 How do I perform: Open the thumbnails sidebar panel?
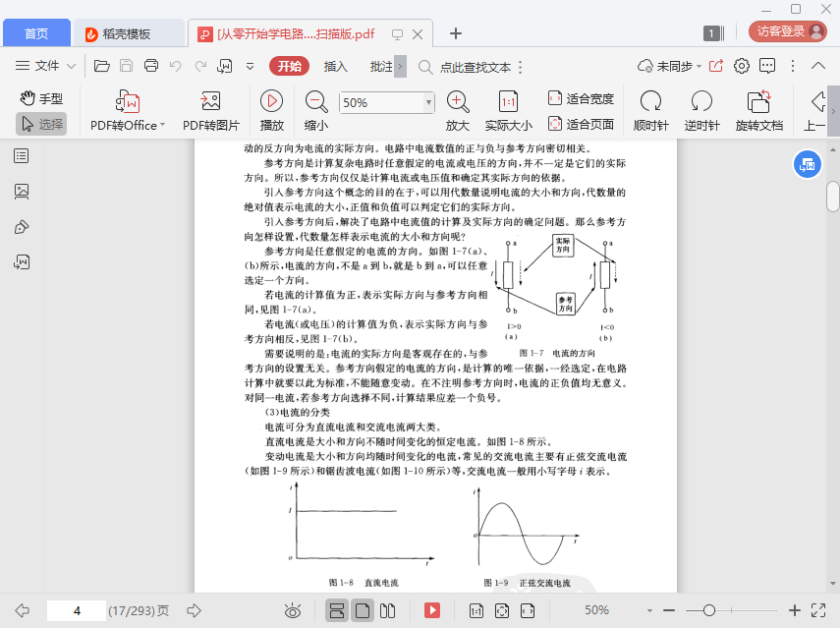[x=22, y=192]
